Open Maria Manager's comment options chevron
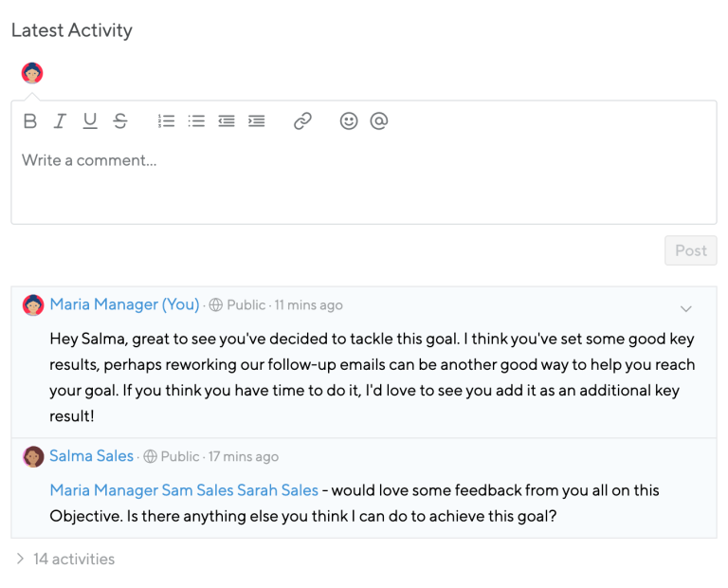728x588 pixels. 685,309
